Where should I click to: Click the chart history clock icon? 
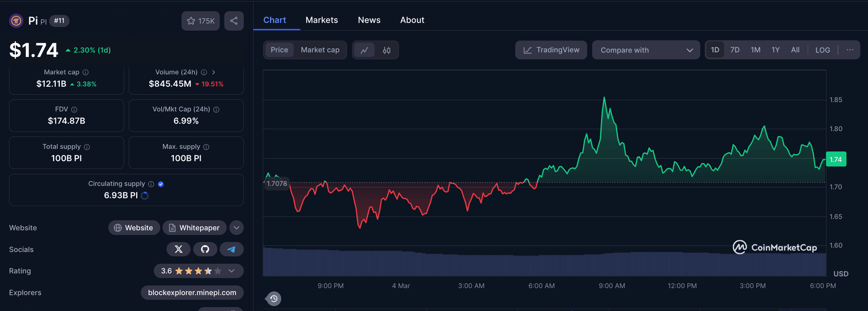[274, 299]
